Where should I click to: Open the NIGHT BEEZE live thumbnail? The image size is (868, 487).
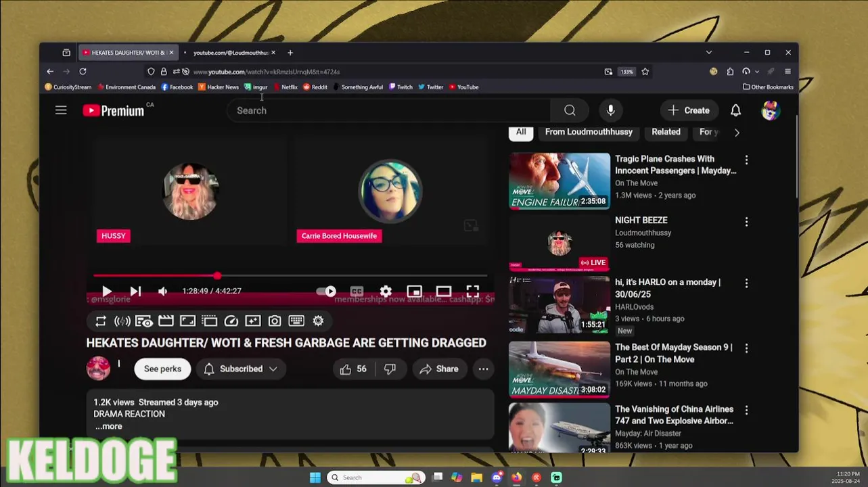559,243
